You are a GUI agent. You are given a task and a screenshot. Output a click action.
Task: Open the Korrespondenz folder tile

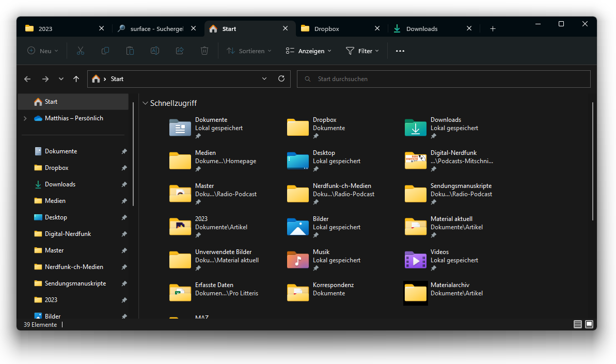click(x=321, y=293)
